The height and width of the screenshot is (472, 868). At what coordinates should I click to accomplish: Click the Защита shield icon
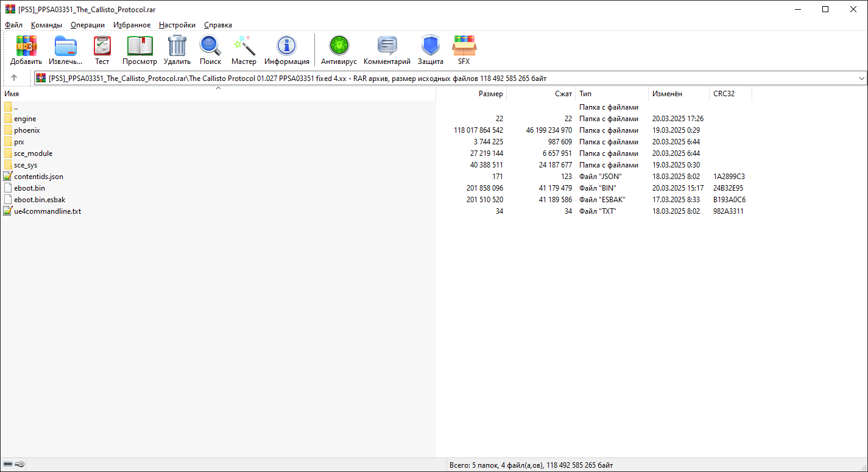430,46
